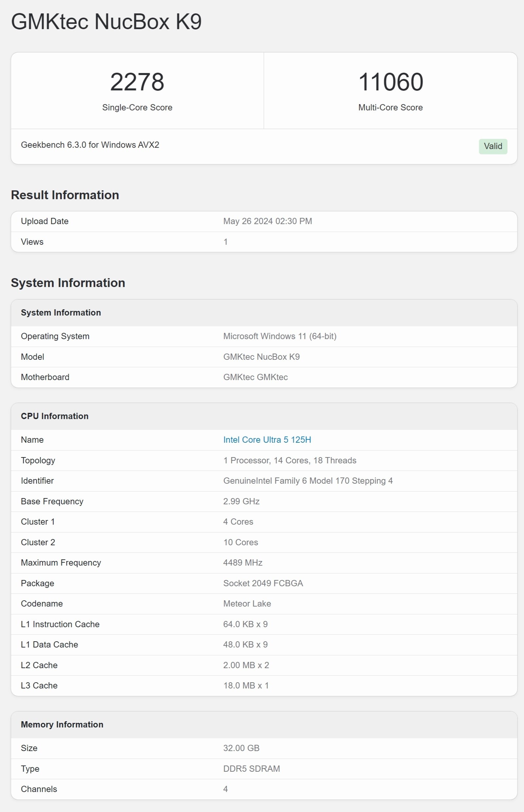This screenshot has width=524, height=812.
Task: Click the GMKtec NucBox K9 page title
Action: click(106, 22)
